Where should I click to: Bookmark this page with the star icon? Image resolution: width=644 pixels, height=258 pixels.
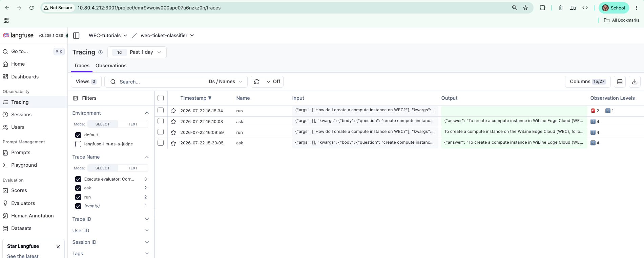coord(525,8)
